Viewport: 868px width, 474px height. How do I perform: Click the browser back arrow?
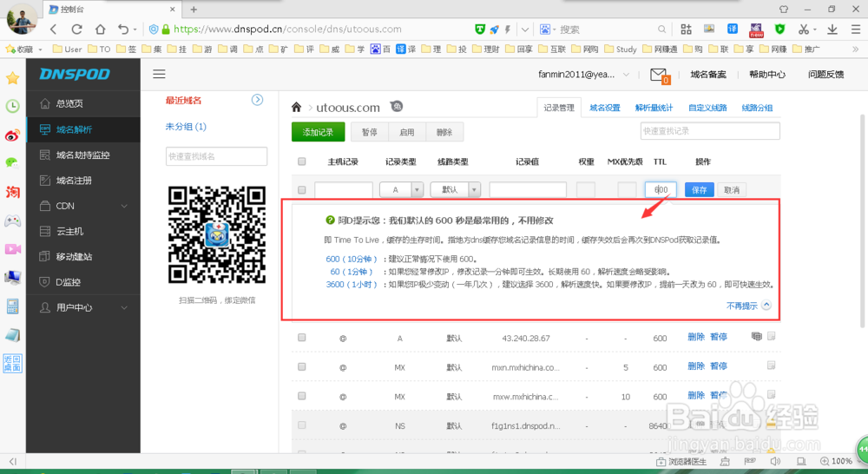[54, 30]
